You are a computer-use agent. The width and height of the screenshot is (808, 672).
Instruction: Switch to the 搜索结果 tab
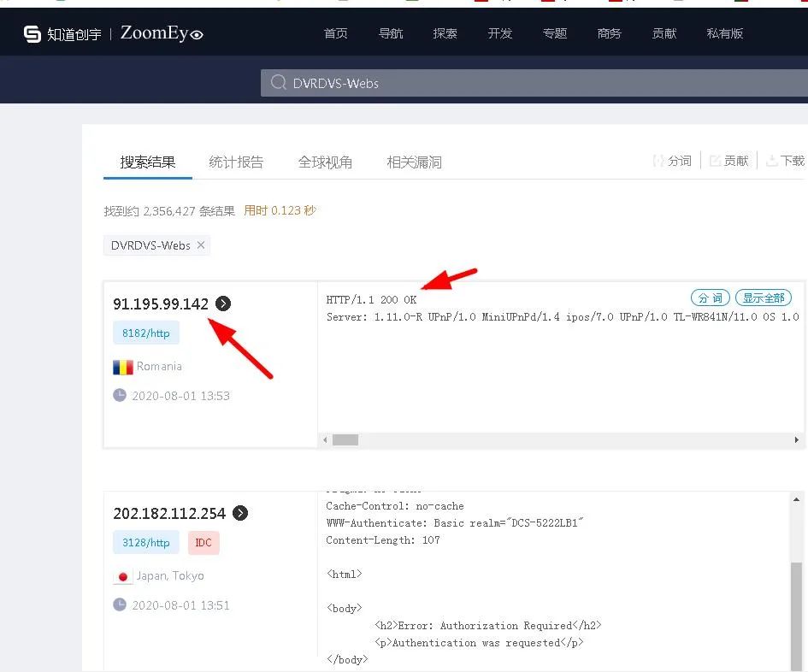(148, 162)
